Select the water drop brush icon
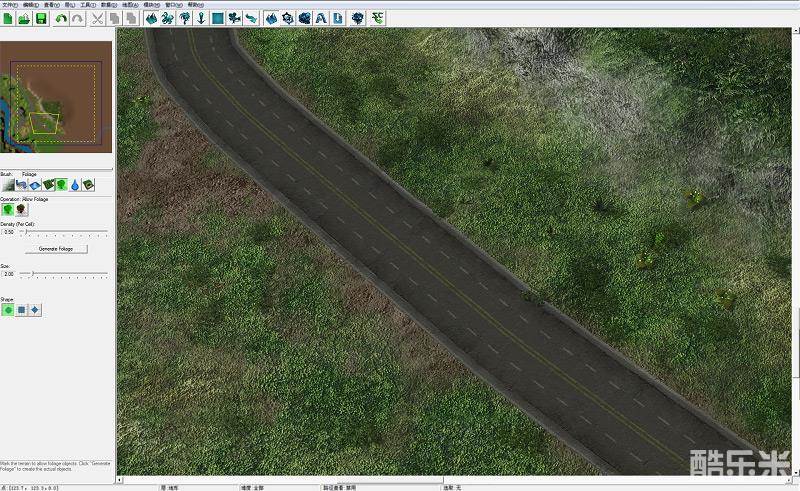Viewport: 800px width, 491px height. (75, 185)
